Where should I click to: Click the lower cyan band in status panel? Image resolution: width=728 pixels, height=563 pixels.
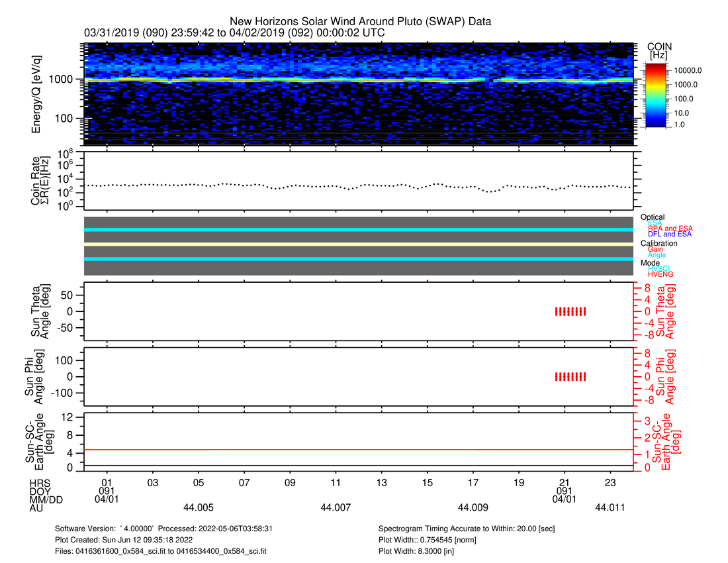click(x=359, y=259)
